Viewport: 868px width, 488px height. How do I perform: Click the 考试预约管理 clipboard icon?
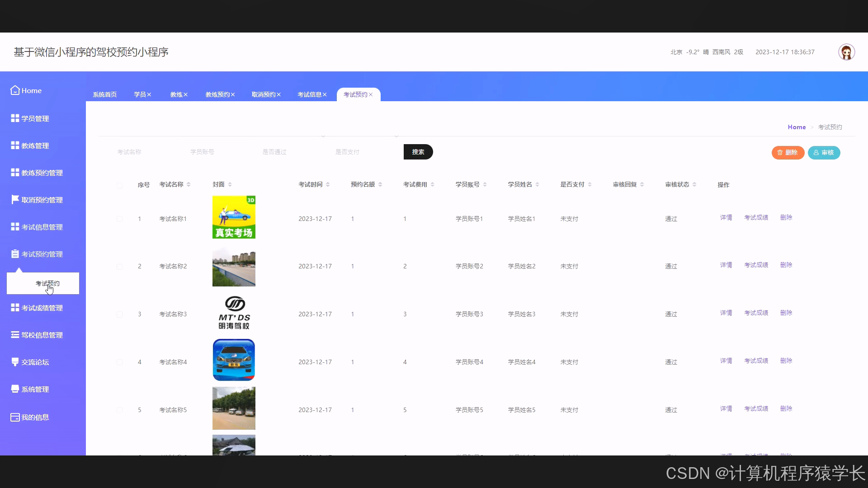(15, 254)
